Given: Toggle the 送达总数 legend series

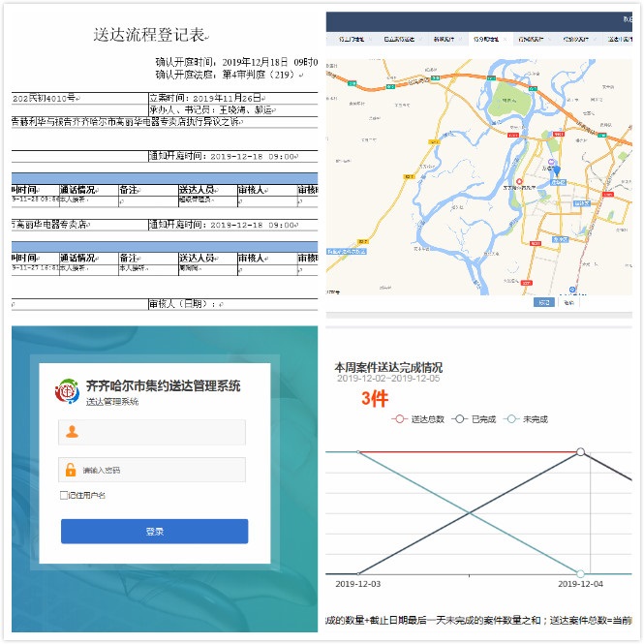Looking at the screenshot, I should click(x=418, y=419).
